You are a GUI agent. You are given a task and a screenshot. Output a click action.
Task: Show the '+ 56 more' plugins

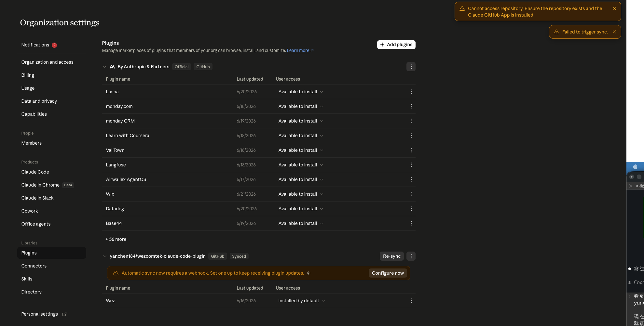[x=116, y=239]
